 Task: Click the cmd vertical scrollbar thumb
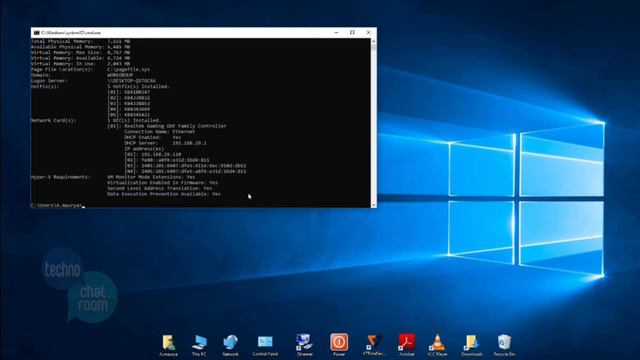coord(373,47)
